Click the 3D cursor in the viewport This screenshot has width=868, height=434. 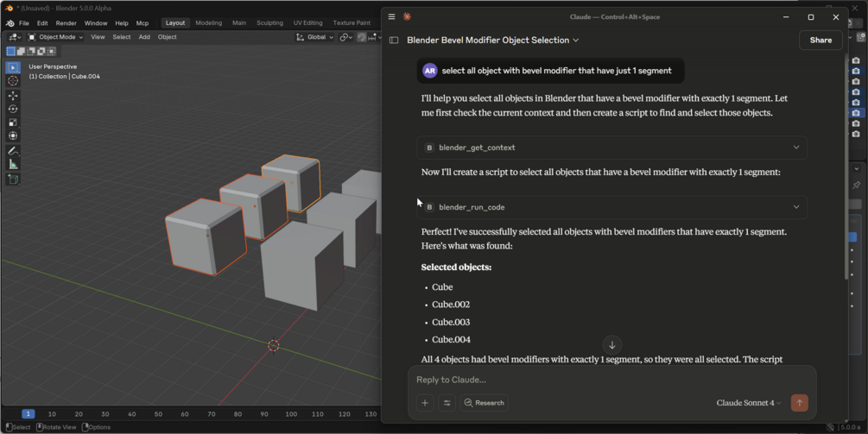274,345
